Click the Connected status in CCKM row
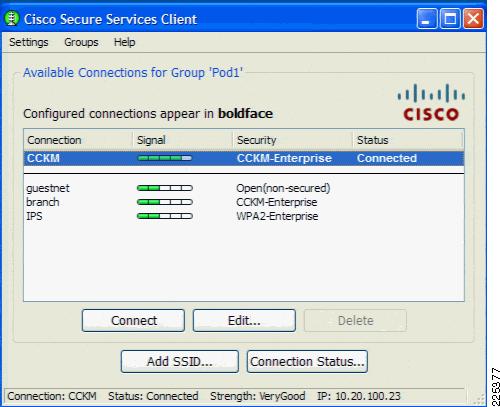Viewport: 500px width, 407px height. (x=387, y=158)
